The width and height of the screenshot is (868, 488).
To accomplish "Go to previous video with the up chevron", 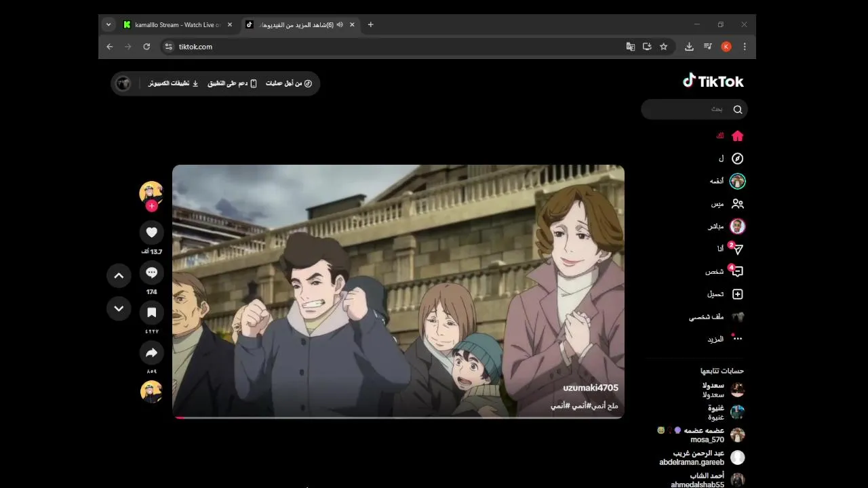I will (119, 275).
